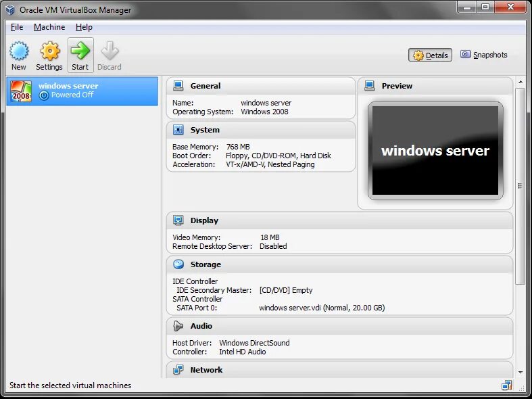Click the Remote Desktop Server Disabled value

273,246
